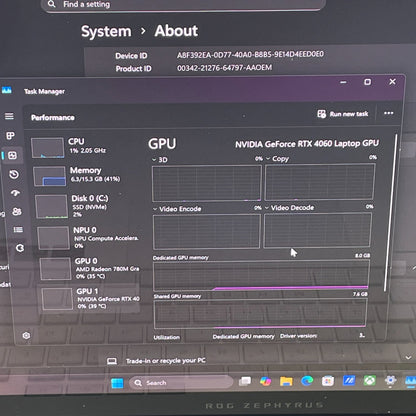
Task: Open Startup apps sidebar icon
Action: 15,193
